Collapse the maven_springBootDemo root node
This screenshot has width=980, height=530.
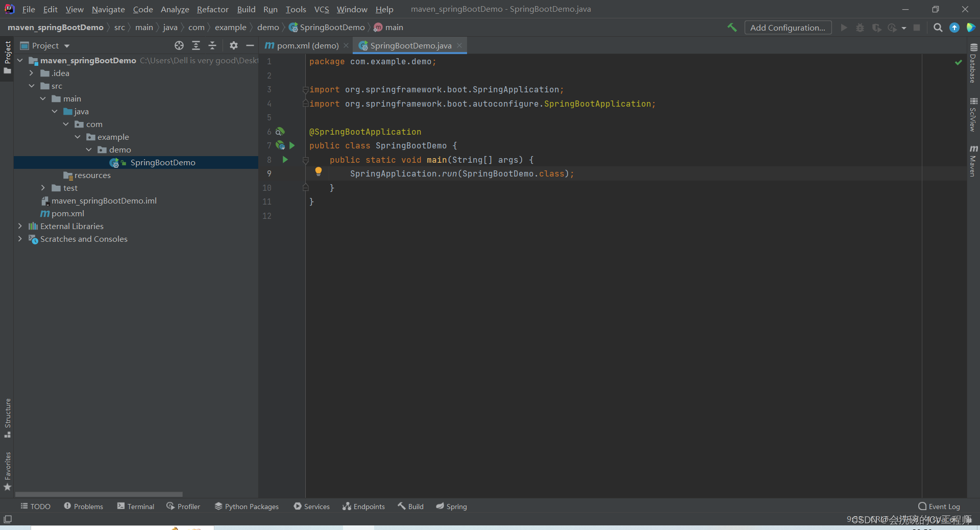(x=20, y=61)
